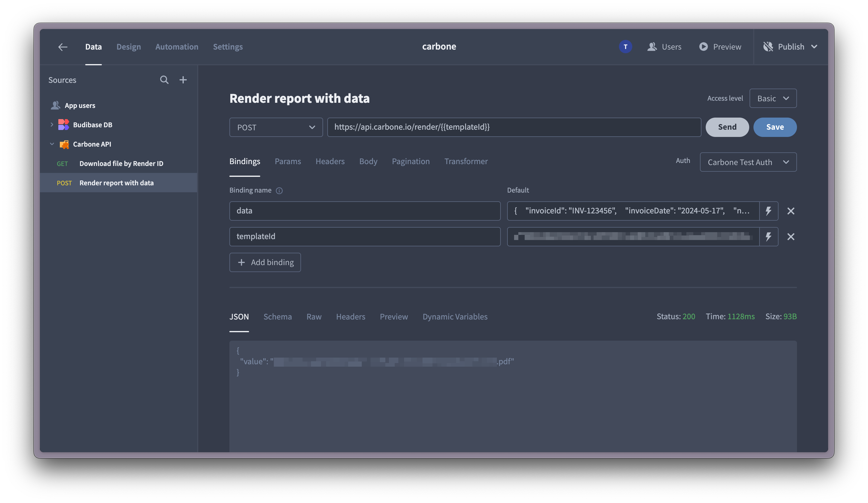The image size is (868, 503).
Task: Click the back arrow icon
Action: click(63, 47)
